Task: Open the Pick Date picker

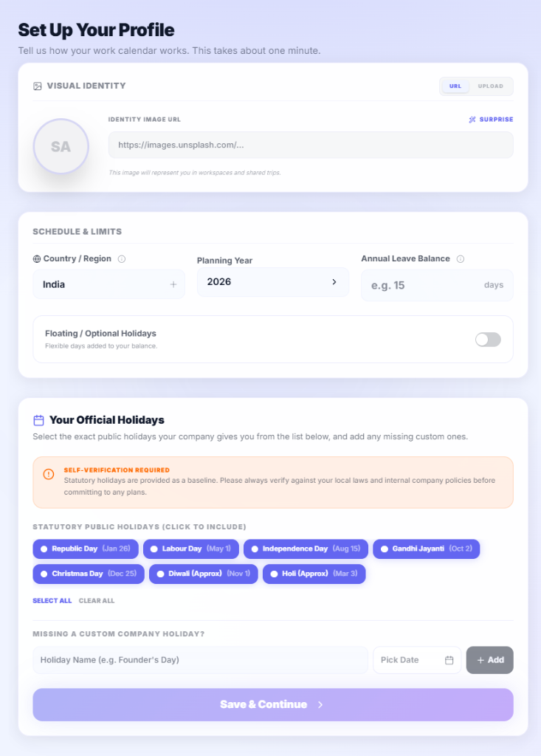Action: coord(417,660)
